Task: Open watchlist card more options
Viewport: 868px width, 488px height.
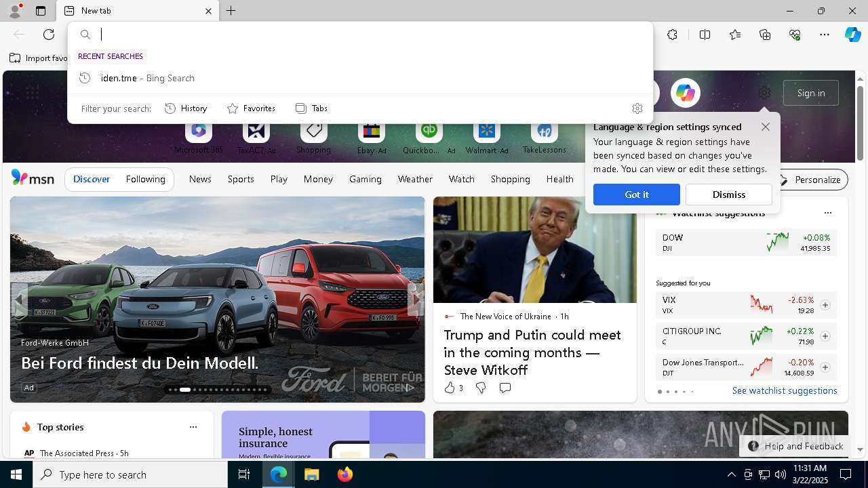Action: tap(827, 213)
